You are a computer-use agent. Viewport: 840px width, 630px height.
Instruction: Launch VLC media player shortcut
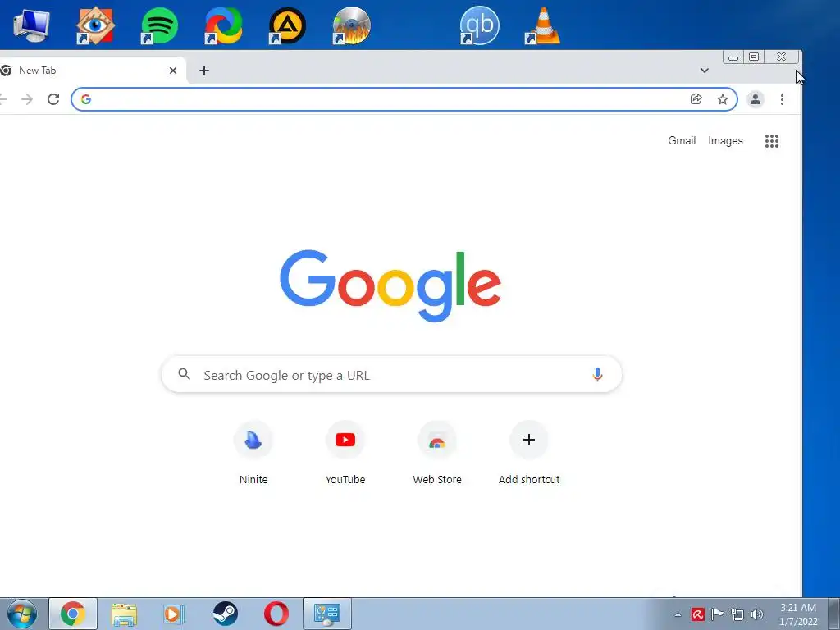pyautogui.click(x=543, y=25)
